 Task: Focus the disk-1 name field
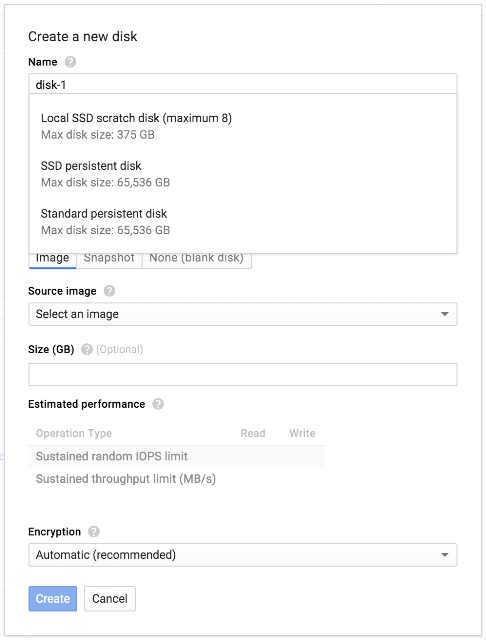243,84
